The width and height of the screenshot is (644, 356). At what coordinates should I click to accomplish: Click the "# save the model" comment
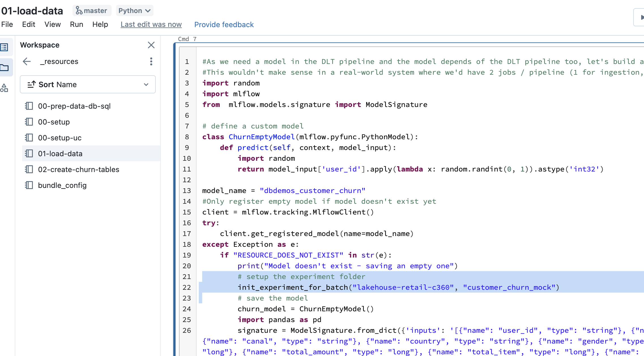tap(273, 298)
